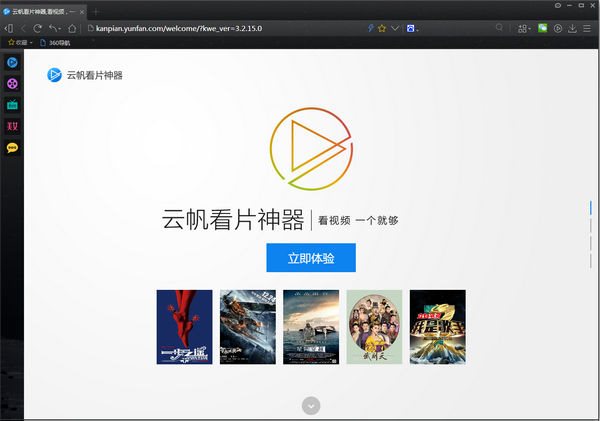Viewport: 600px width, 421px height.
Task: Close the 云帆看片神器 tab
Action: (82, 12)
